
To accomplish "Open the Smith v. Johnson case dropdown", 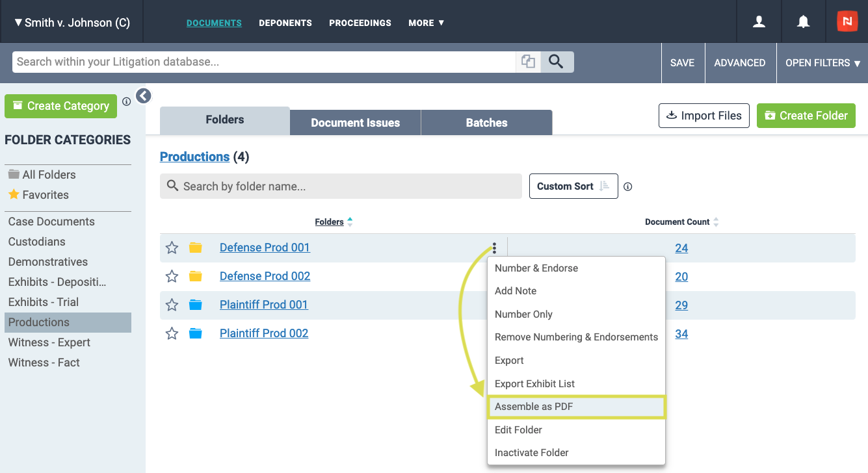I will point(72,22).
